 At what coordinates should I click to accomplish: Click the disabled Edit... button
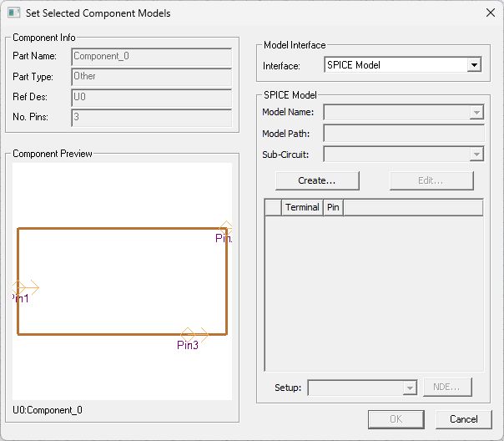[x=431, y=180]
